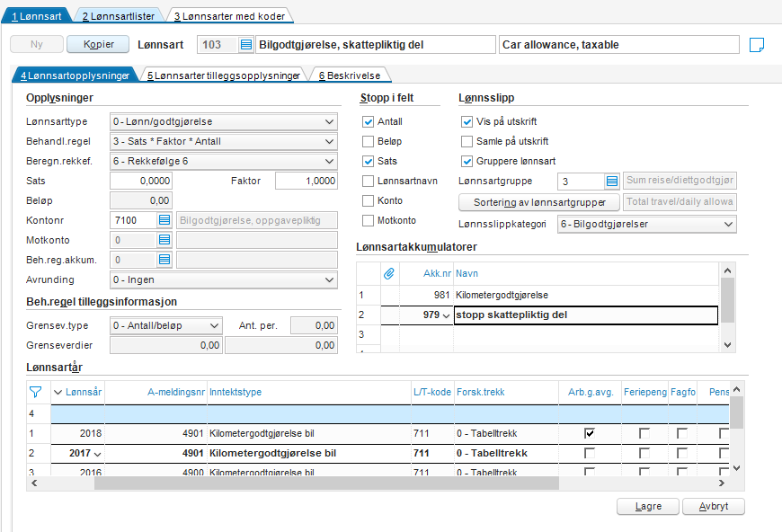Cancel with the Avbryt button
This screenshot has height=532, width=782.
click(713, 507)
